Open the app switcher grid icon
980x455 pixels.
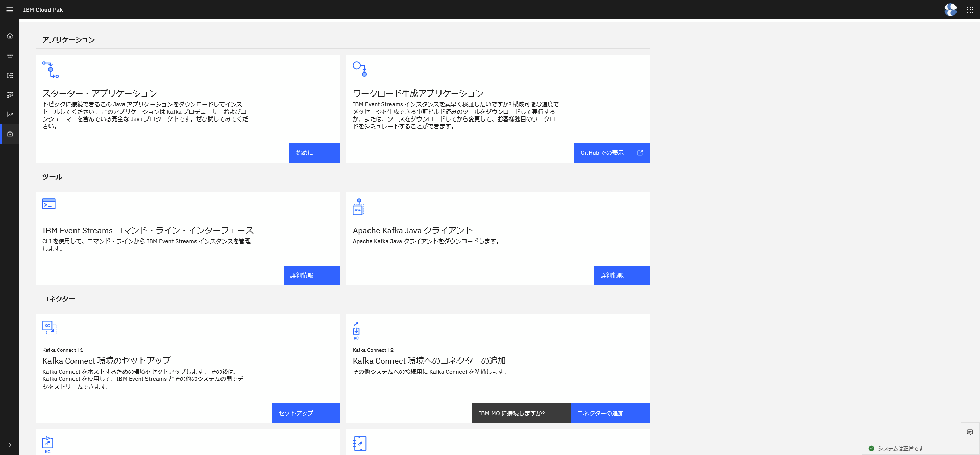[970, 10]
